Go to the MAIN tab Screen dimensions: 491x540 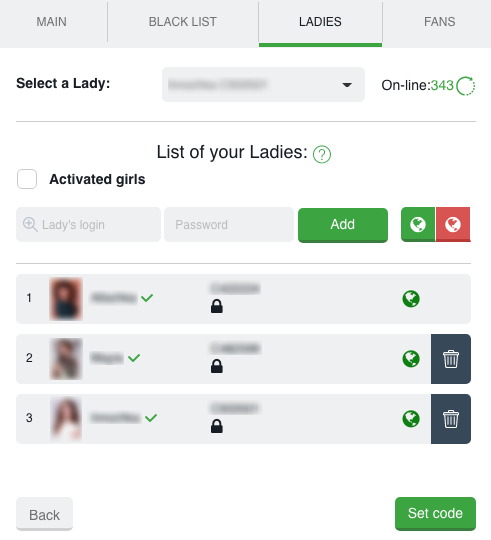point(52,22)
